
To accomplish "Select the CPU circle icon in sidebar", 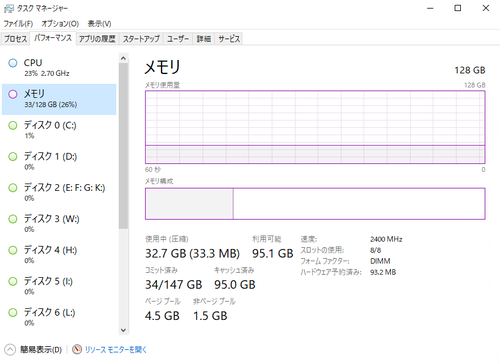I will [13, 63].
